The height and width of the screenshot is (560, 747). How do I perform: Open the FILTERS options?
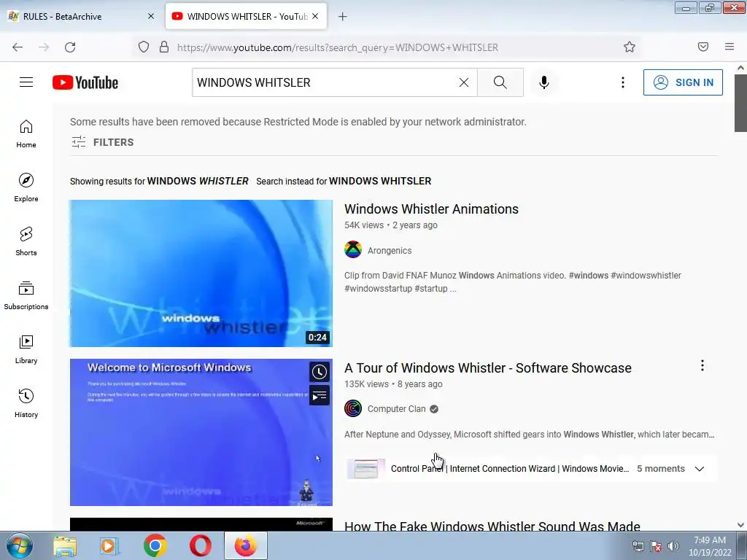click(x=102, y=142)
